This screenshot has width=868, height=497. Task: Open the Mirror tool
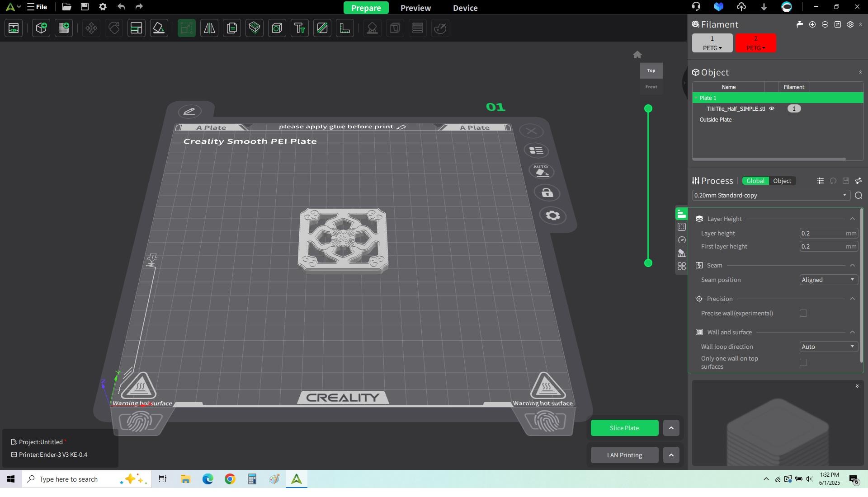coord(209,28)
